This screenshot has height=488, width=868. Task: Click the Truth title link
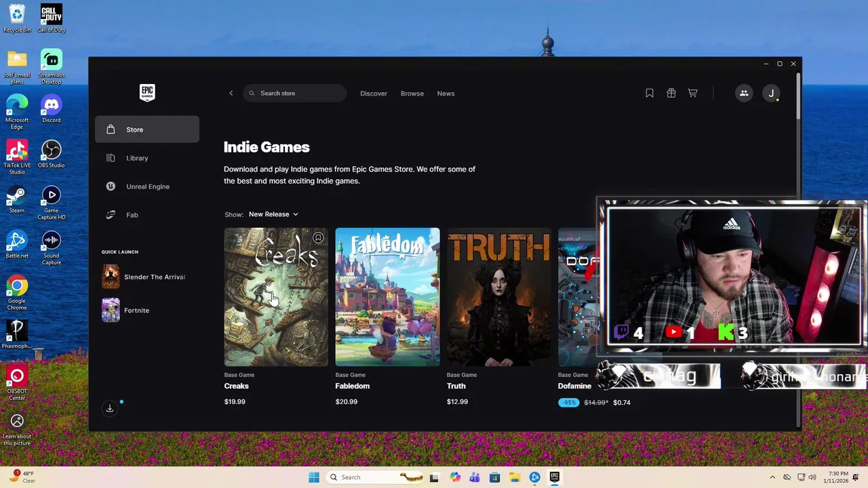(456, 386)
